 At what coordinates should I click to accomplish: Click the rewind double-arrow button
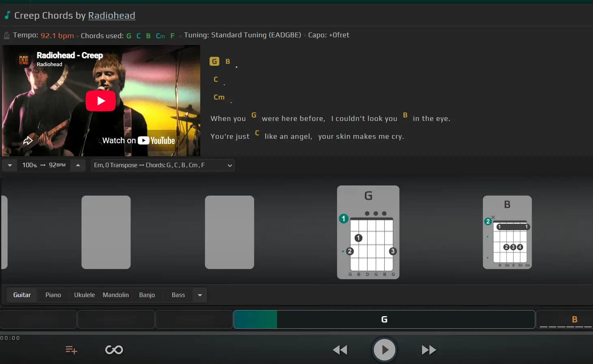click(x=340, y=350)
